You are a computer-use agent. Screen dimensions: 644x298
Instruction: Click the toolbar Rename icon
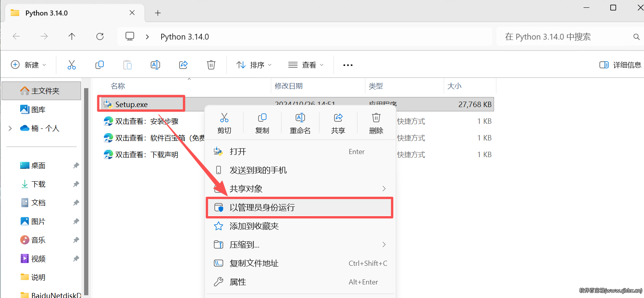coord(155,65)
